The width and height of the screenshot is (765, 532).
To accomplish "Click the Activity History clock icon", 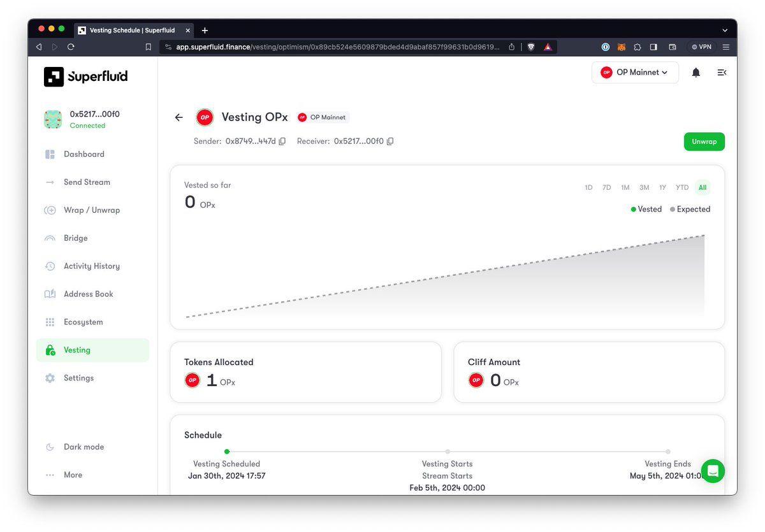I will click(x=50, y=266).
